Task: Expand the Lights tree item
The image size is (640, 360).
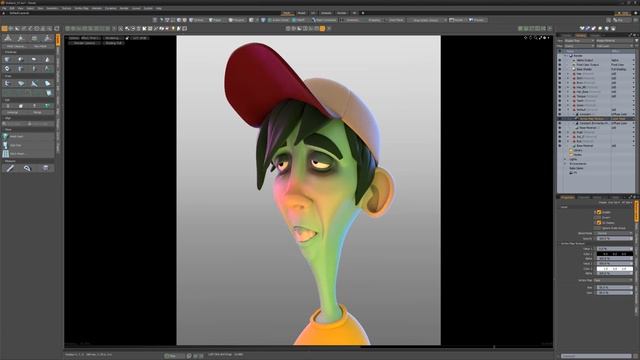Action: 565,159
